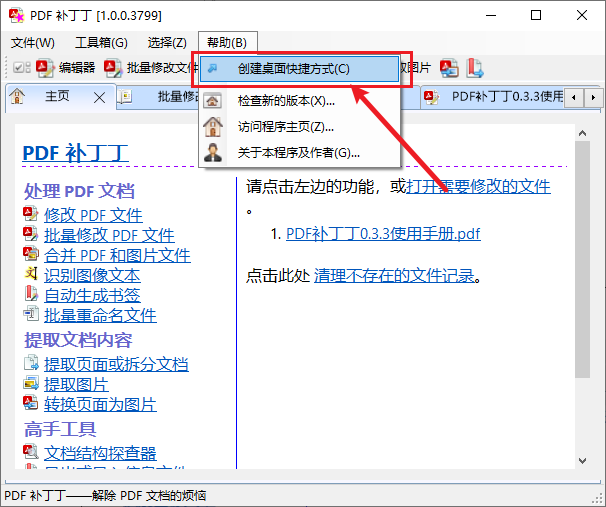Open the 工具箱(G) menu
Screen dimensions: 606x507
(x=101, y=43)
